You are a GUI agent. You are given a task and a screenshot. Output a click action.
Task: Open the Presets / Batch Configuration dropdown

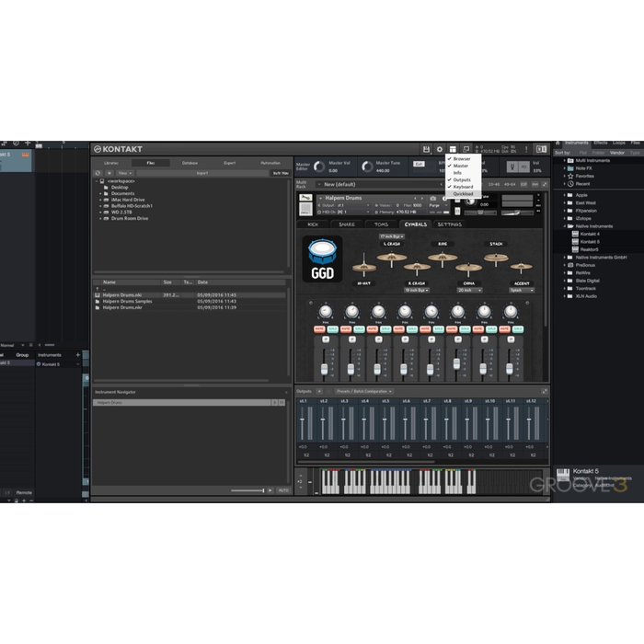point(364,391)
